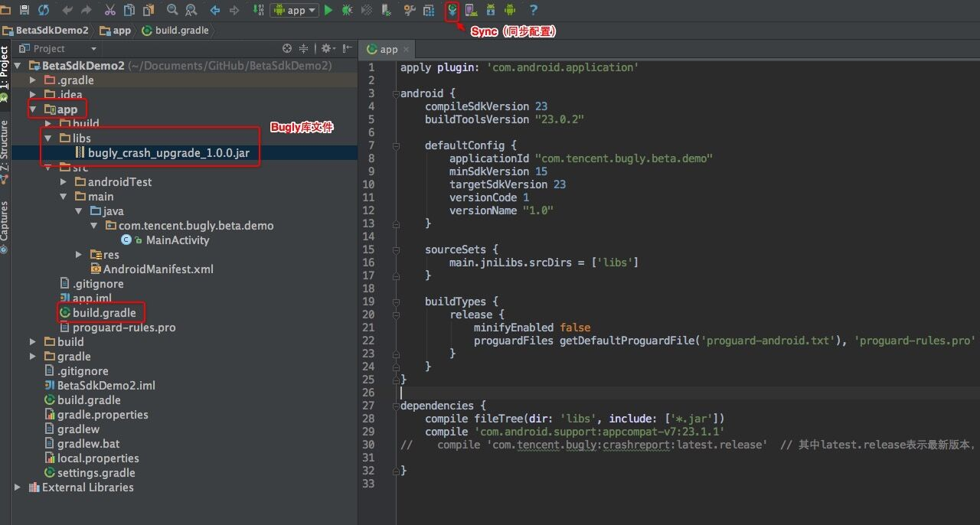Click the Undo arrow icon
This screenshot has width=980, height=525.
coord(67,10)
